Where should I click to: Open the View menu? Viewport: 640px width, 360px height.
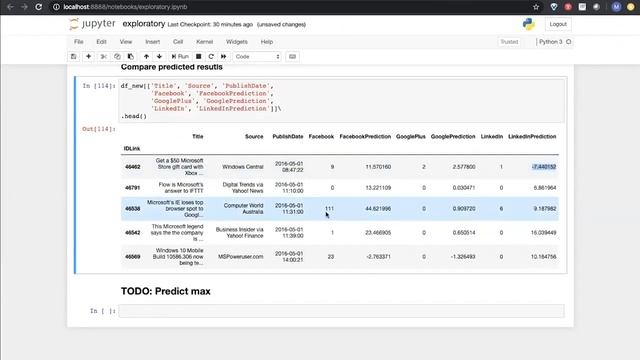coord(126,42)
